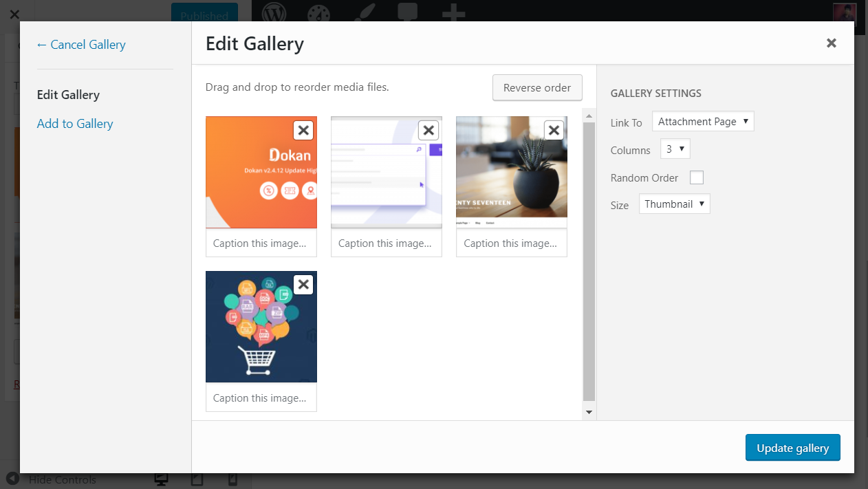Click the Hide Controls collapse arrow
The width and height of the screenshot is (868, 489).
click(12, 479)
